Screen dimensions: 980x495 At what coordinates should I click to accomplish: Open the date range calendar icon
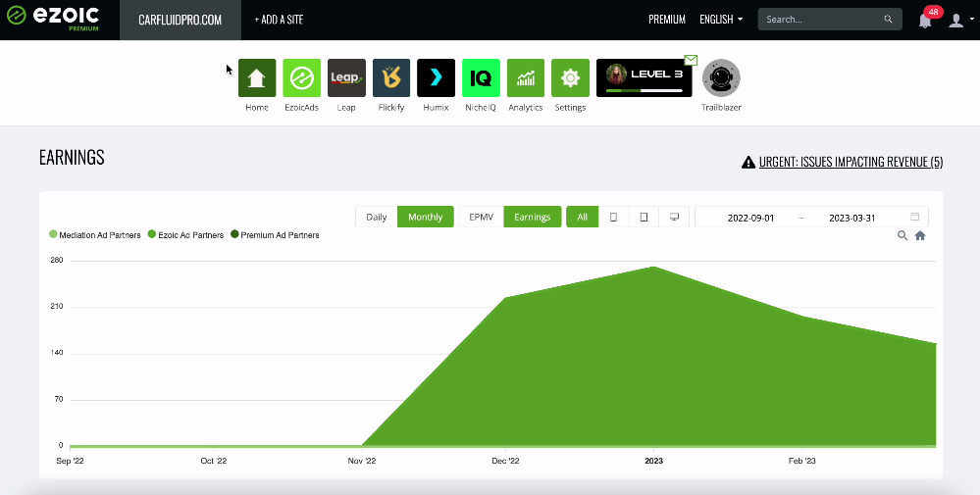click(x=915, y=217)
